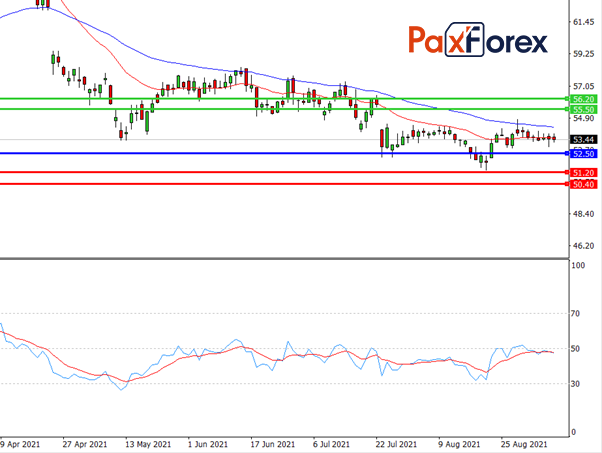Click the 50.40 red price label

(583, 184)
